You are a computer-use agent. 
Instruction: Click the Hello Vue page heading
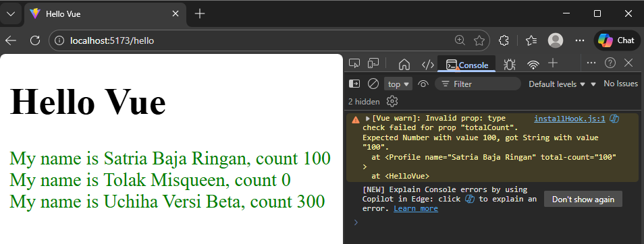pyautogui.click(x=88, y=101)
